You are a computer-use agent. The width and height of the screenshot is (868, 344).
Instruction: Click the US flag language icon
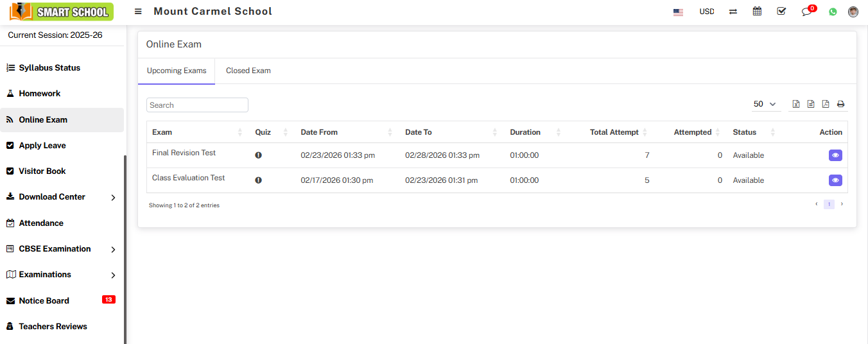(678, 12)
